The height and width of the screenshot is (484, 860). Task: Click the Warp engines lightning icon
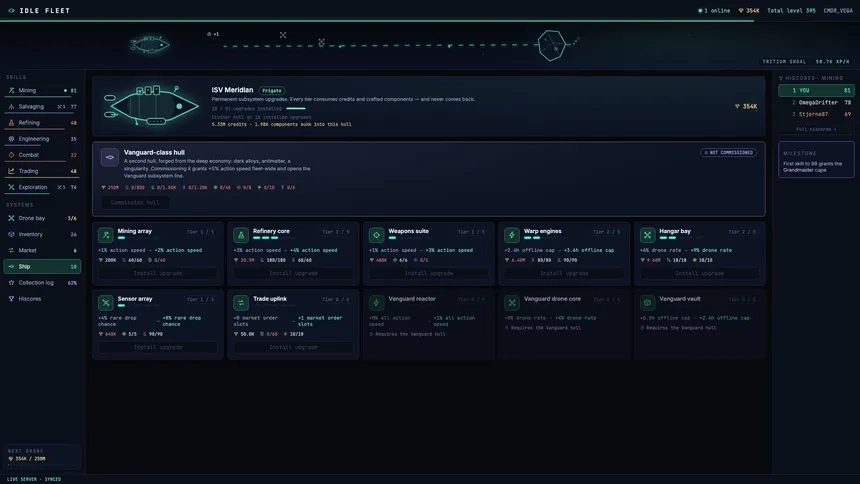[x=512, y=235]
